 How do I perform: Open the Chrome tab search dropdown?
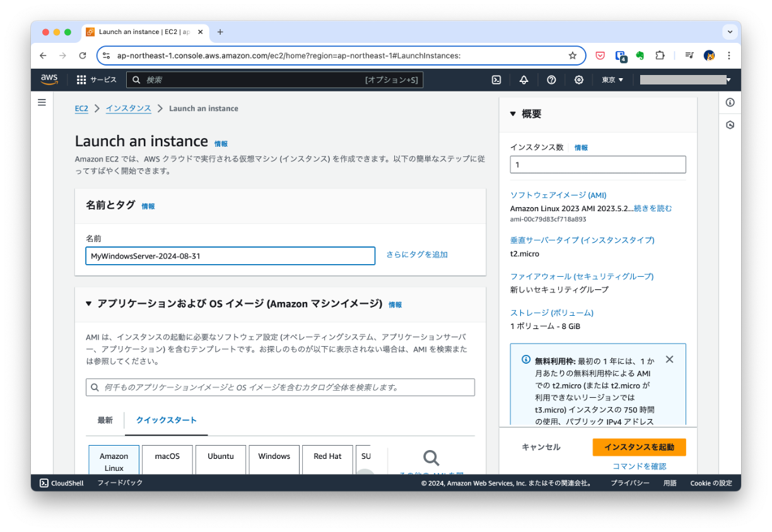pyautogui.click(x=730, y=32)
